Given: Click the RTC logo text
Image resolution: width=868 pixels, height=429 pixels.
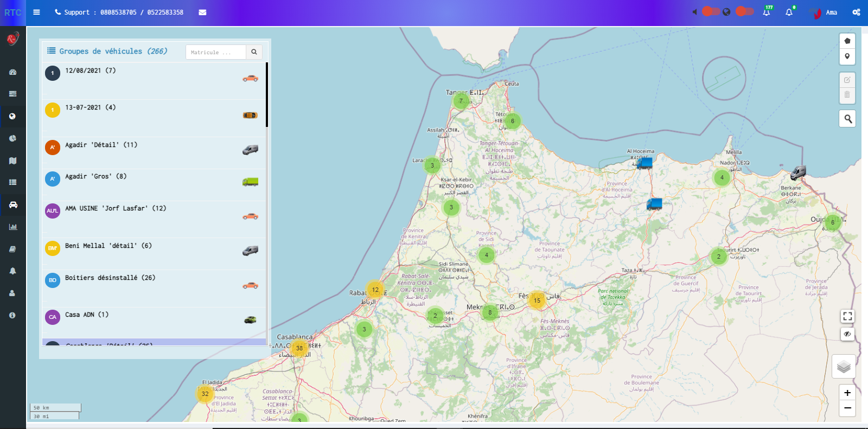Looking at the screenshot, I should point(12,12).
